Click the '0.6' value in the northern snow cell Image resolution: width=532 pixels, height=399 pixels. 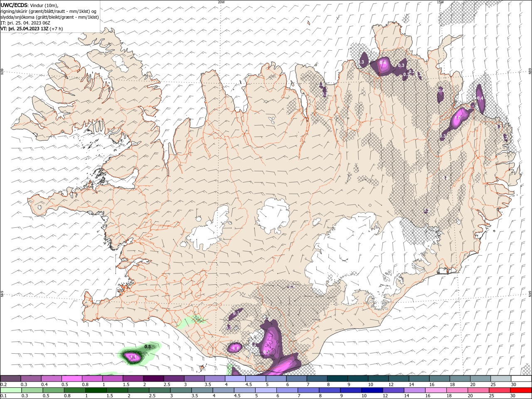coord(383,63)
